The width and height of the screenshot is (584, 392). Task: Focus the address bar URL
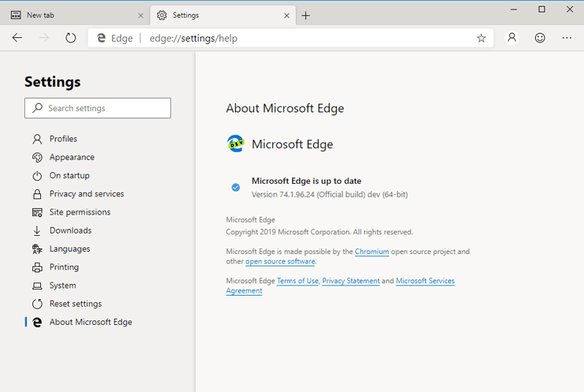[x=193, y=39]
